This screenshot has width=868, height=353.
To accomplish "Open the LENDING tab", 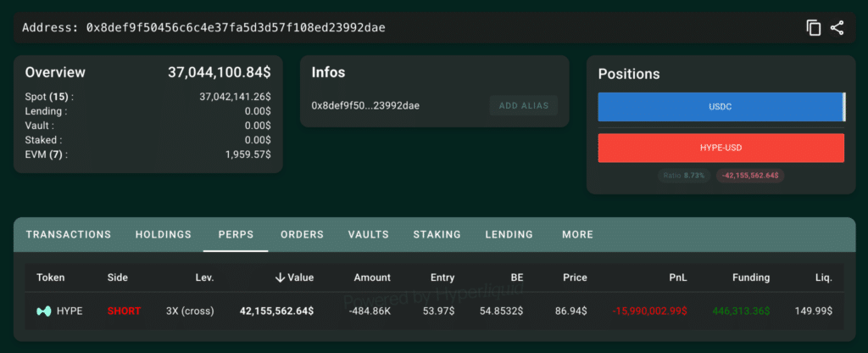I will [509, 234].
